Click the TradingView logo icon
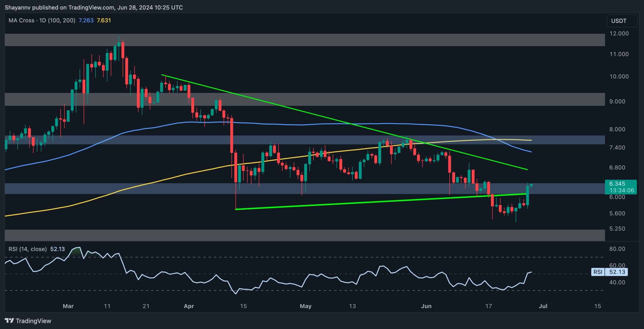This screenshot has width=644, height=329. pos(10,321)
